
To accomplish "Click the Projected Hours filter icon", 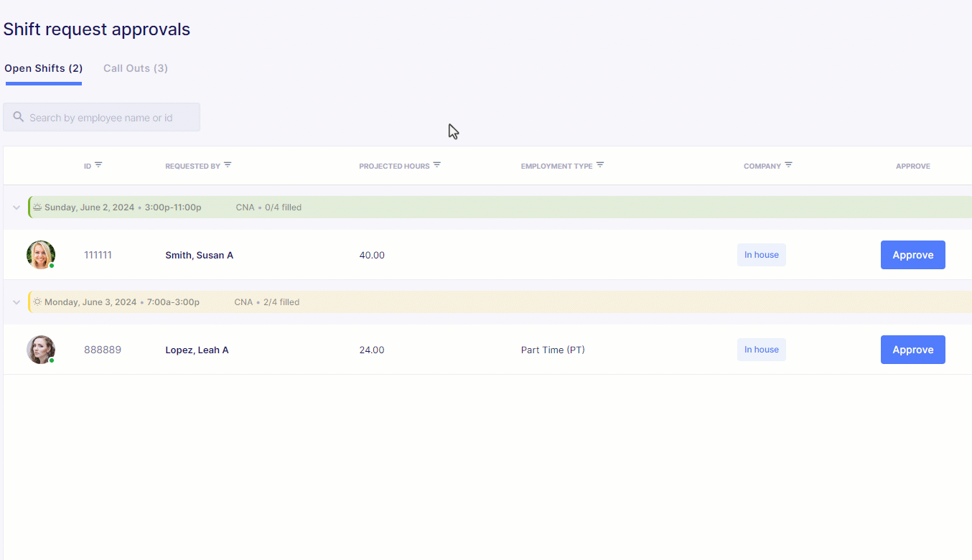I will pos(436,165).
